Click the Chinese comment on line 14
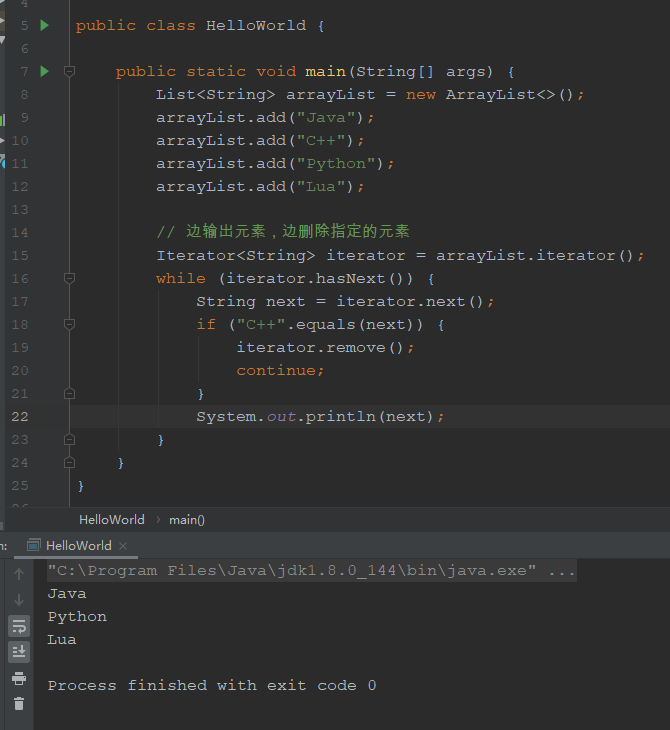The height and width of the screenshot is (730, 670). [x=283, y=231]
